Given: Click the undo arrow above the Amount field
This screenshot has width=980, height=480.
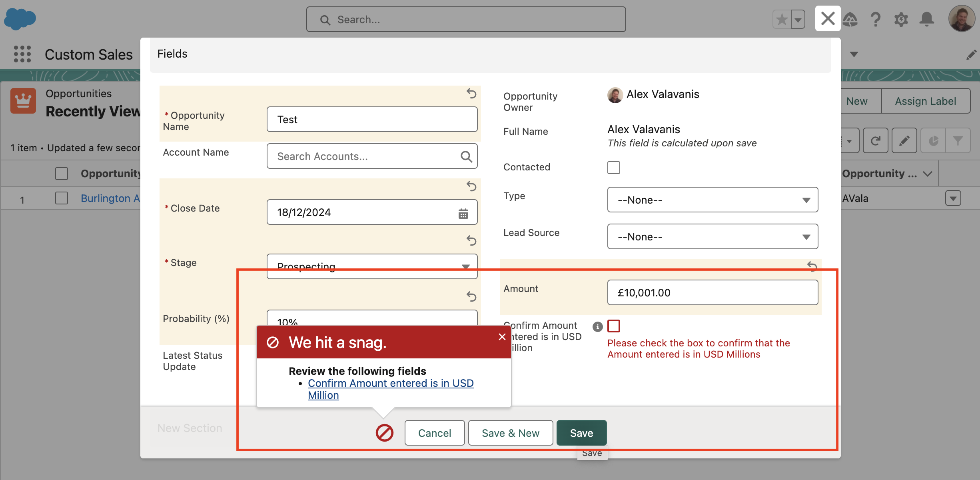Looking at the screenshot, I should [x=812, y=266].
